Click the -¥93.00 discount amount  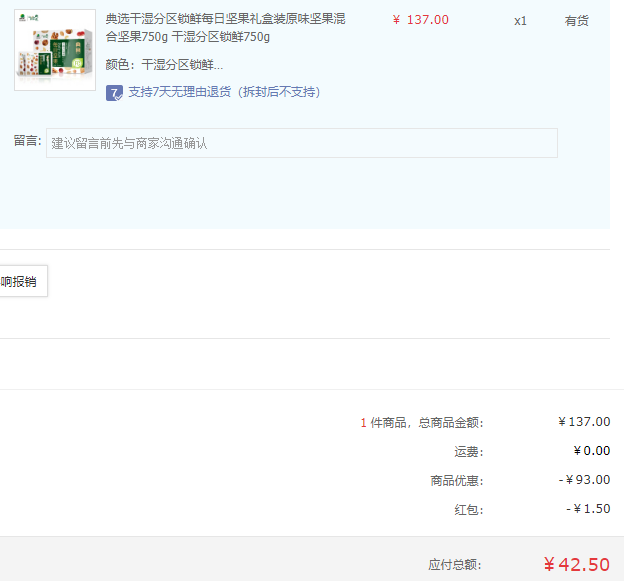[x=584, y=480]
